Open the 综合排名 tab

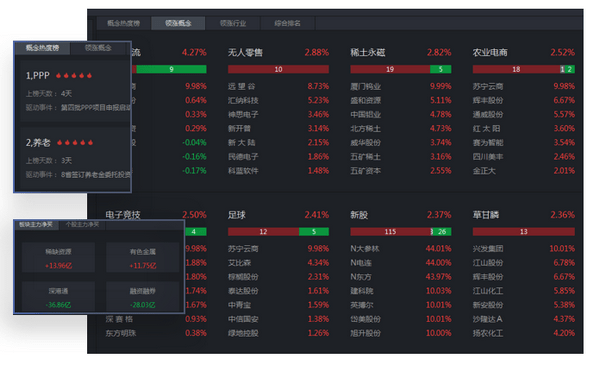pos(287,23)
